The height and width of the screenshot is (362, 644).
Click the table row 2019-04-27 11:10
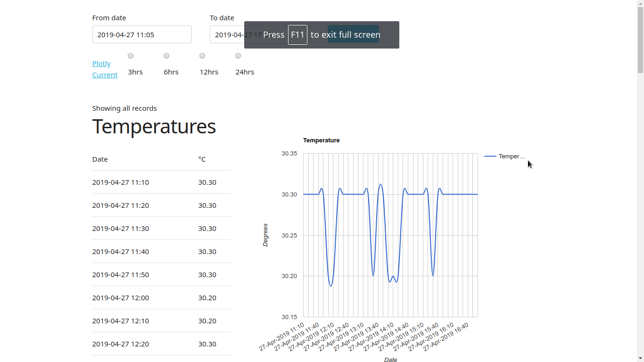click(x=162, y=182)
